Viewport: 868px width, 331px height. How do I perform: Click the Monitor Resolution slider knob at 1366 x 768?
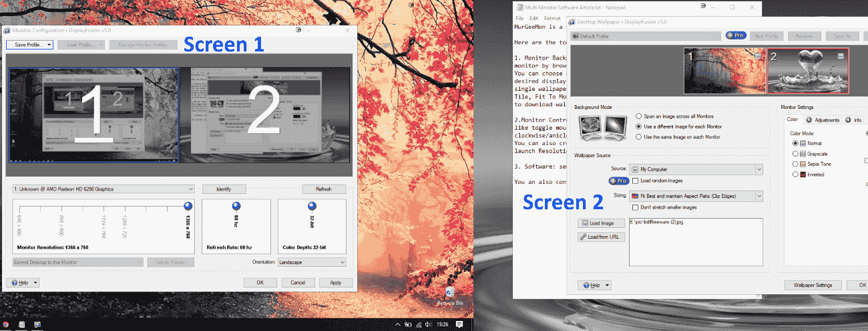[x=187, y=205]
